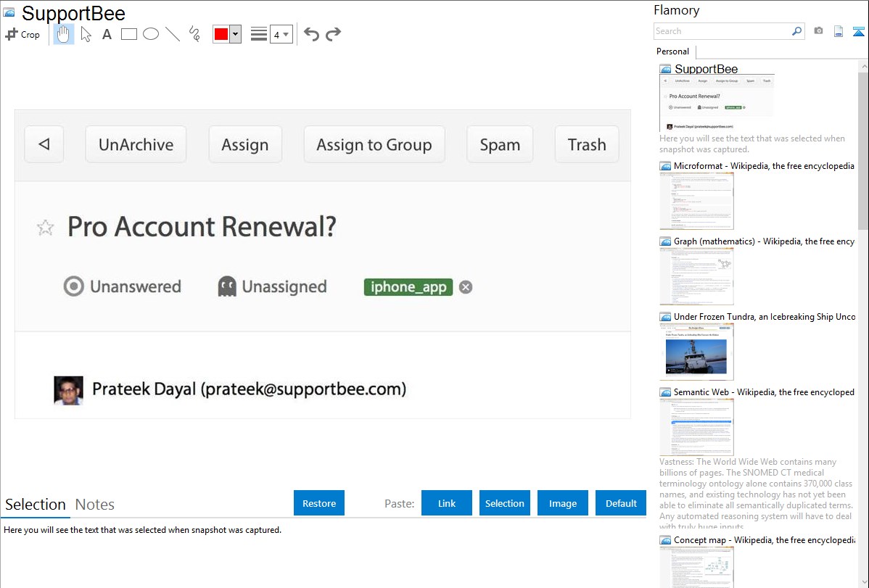Undo the last annotation
Image resolution: width=869 pixels, height=588 pixels.
[311, 34]
